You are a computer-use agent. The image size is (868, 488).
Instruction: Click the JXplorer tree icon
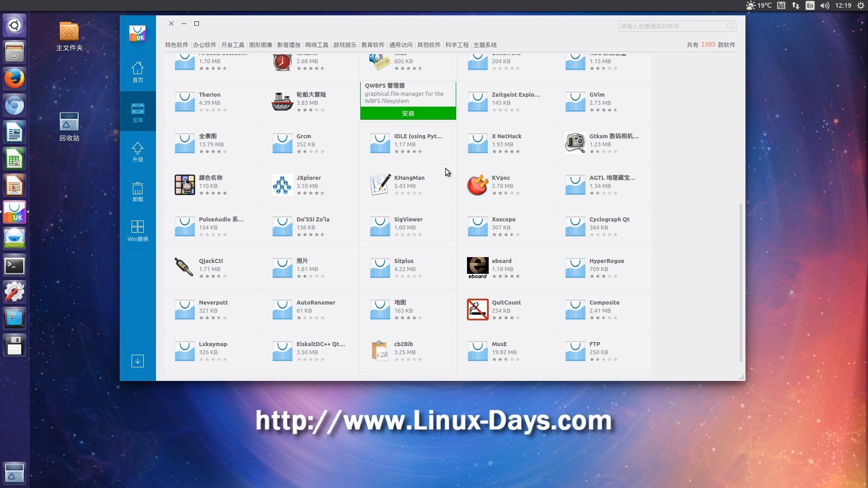[x=282, y=185]
